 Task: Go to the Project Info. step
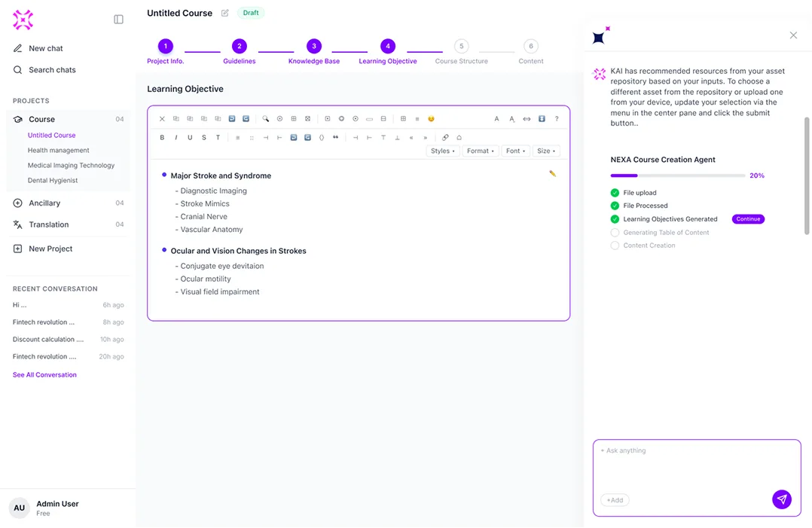click(x=166, y=52)
